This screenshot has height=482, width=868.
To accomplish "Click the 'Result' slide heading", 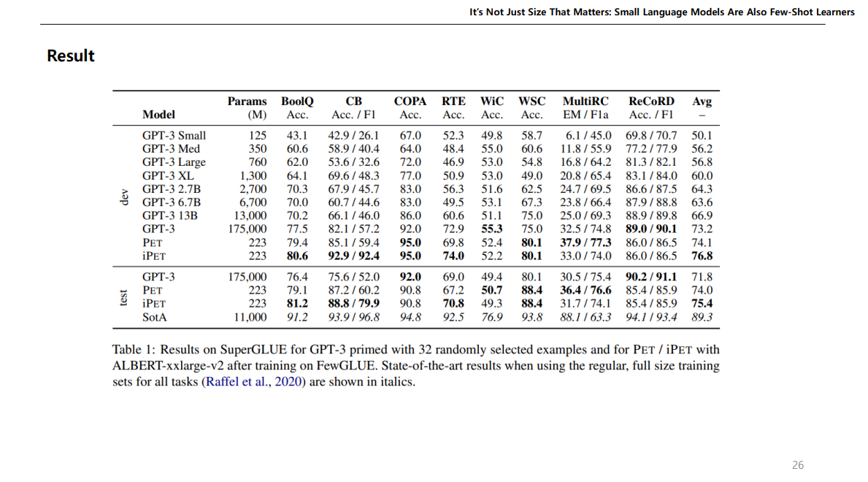I will coord(70,56).
